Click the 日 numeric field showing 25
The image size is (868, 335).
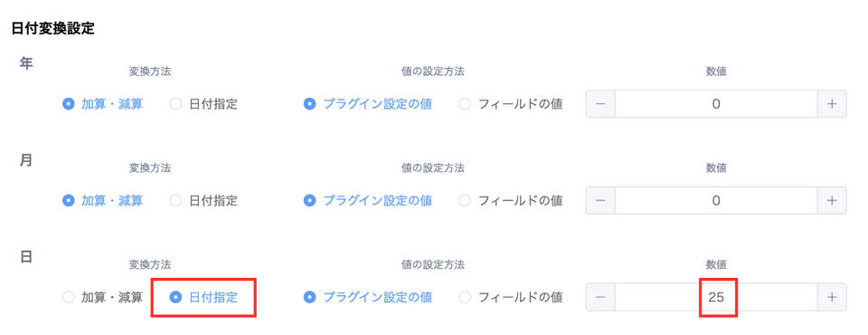click(x=716, y=297)
